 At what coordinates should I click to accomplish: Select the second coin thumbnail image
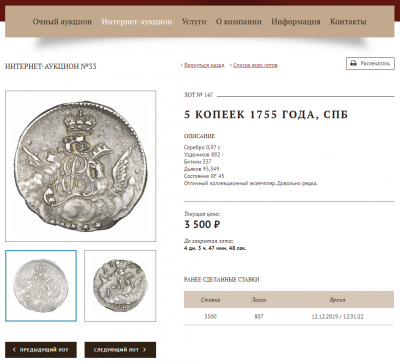click(x=120, y=286)
